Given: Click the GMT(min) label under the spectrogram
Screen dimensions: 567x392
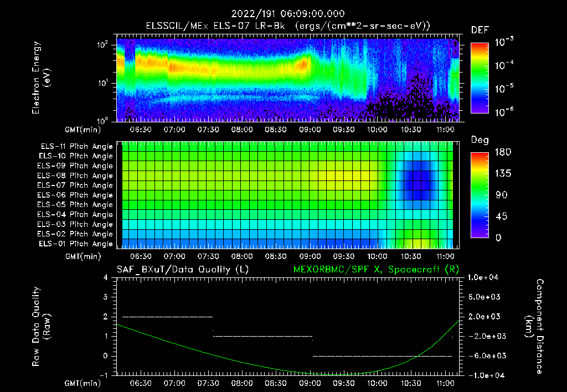Looking at the screenshot, I should 83,130.
